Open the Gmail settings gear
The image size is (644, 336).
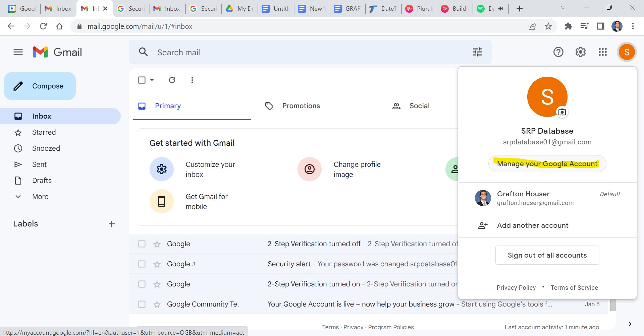[580, 52]
